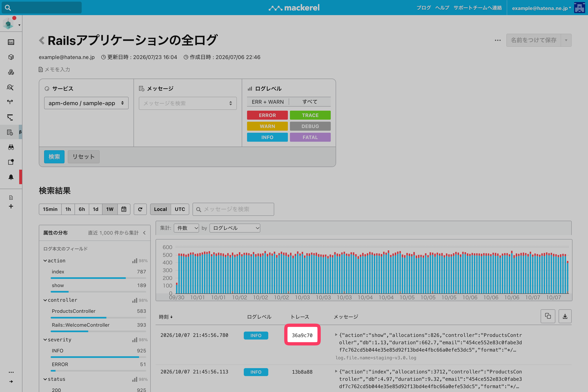The width and height of the screenshot is (588, 392).
Task: Switch timezone to UTC
Action: coord(180,209)
